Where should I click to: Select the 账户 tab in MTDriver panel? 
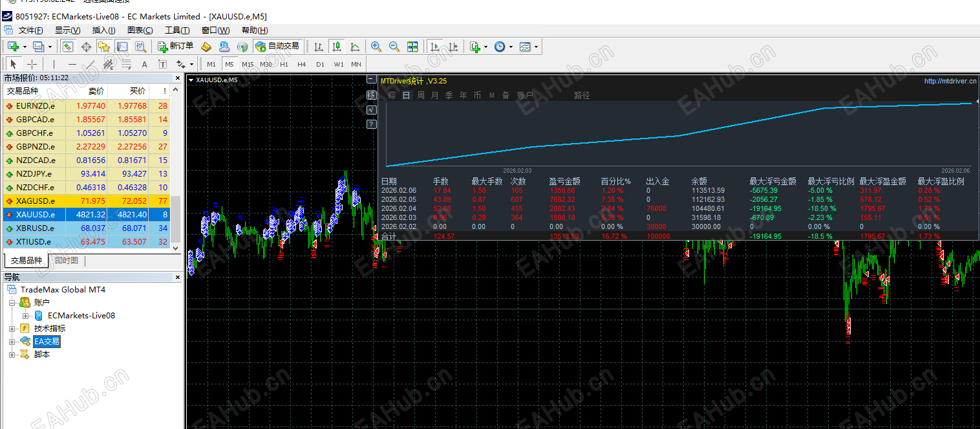(x=526, y=95)
